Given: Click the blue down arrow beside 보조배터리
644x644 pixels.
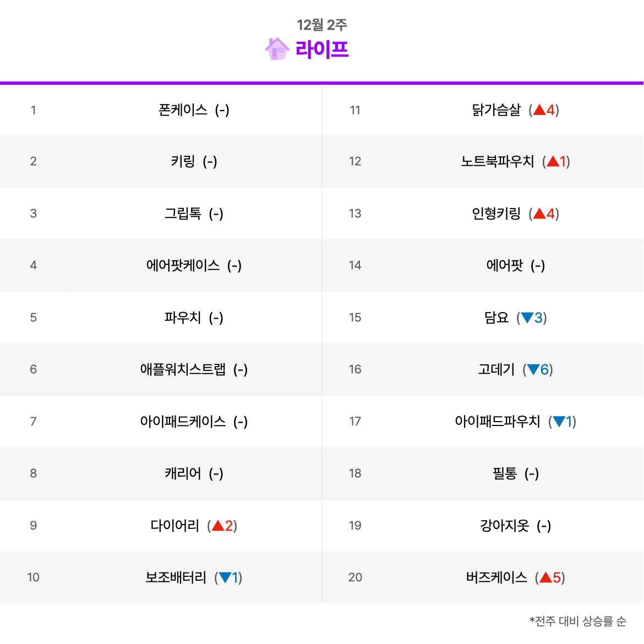Looking at the screenshot, I should pyautogui.click(x=225, y=577).
